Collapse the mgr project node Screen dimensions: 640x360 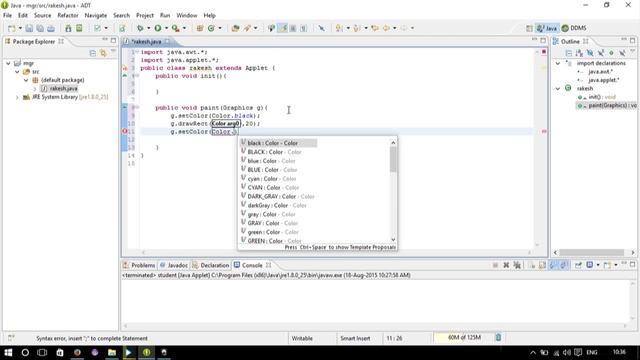tap(8, 63)
